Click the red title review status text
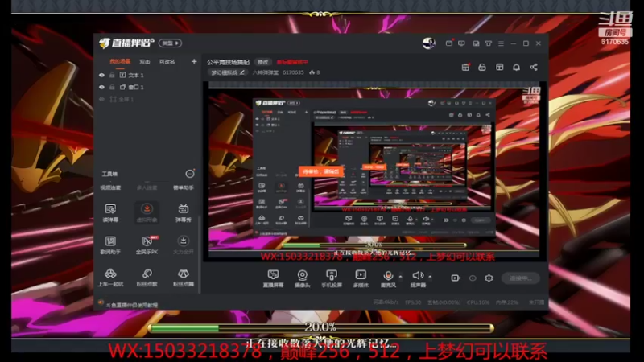Screen dimensions: 644x362 [x=292, y=62]
